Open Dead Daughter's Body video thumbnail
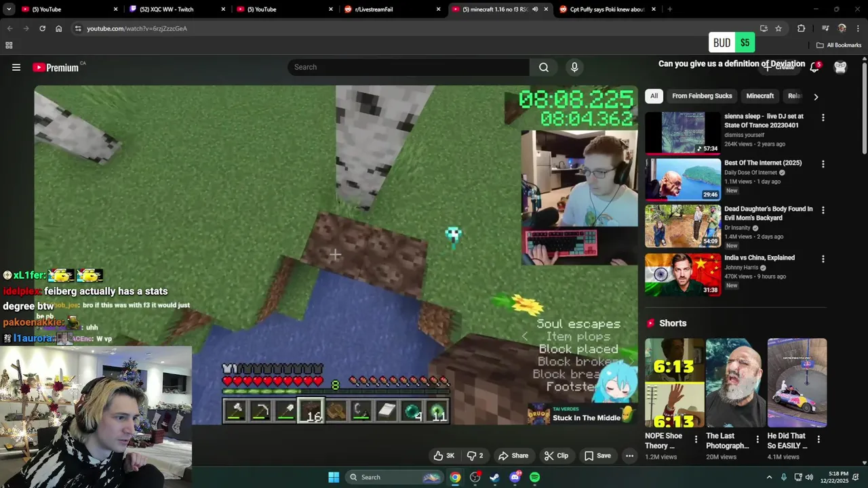868x488 pixels. [683, 226]
